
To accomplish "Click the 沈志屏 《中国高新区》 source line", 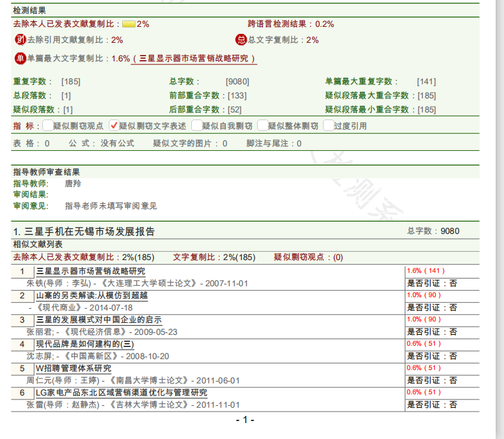I will tap(98, 357).
